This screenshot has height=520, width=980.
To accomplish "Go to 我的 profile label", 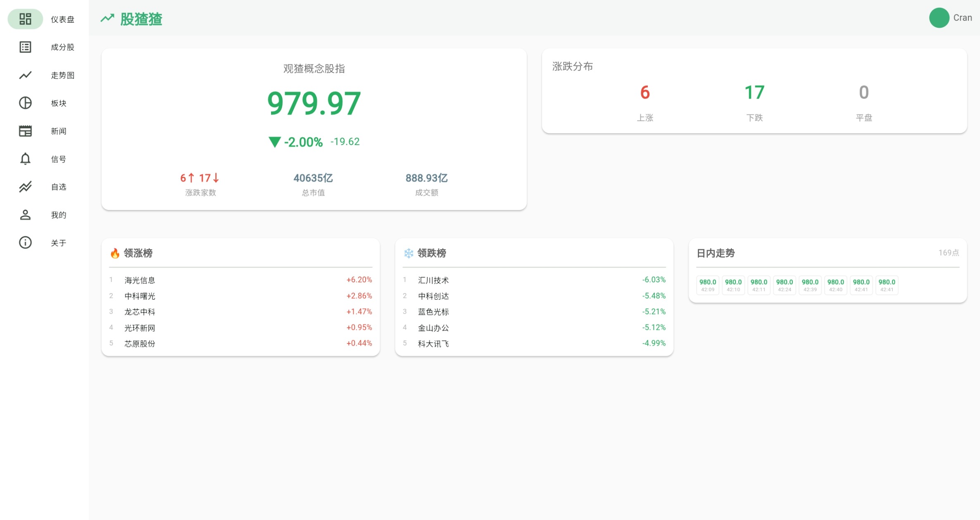I will click(x=59, y=215).
